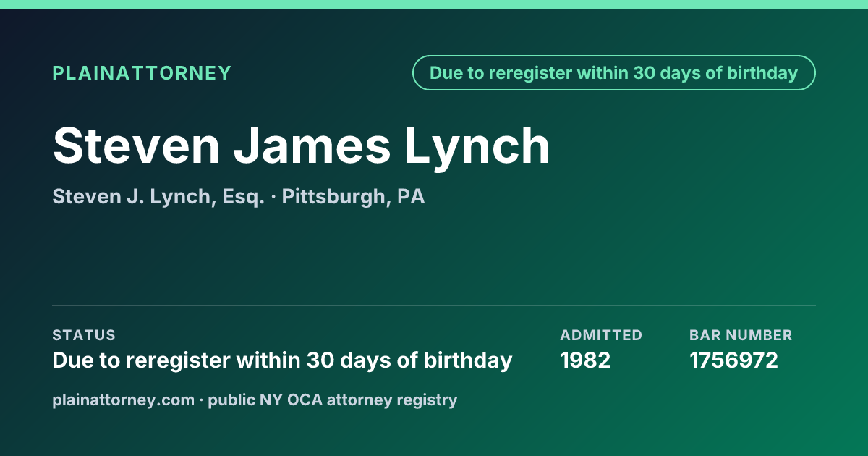Select the reregister status pill badge

(x=614, y=73)
